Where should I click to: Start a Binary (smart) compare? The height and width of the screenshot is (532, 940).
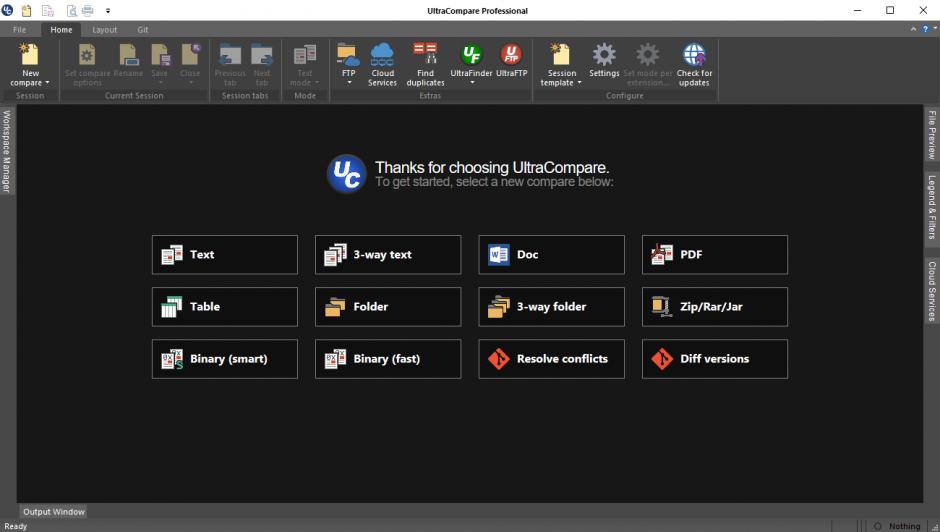pos(225,359)
